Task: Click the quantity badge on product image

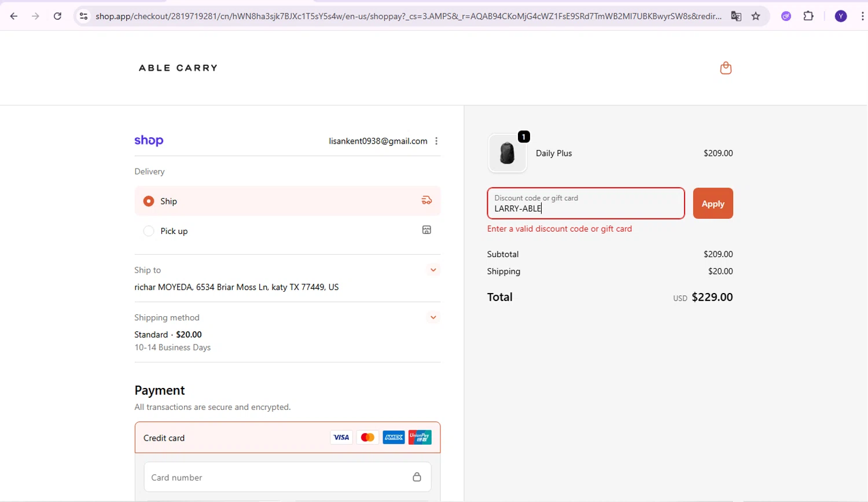Action: (524, 137)
